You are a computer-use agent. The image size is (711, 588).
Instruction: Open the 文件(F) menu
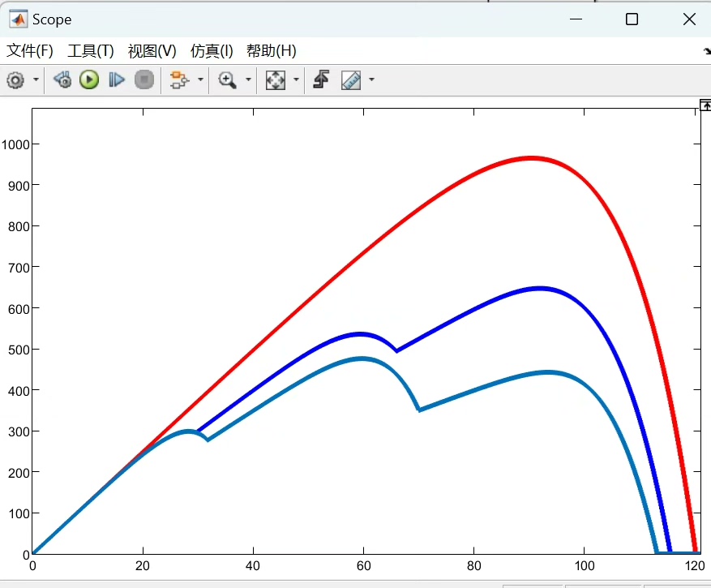tap(30, 51)
